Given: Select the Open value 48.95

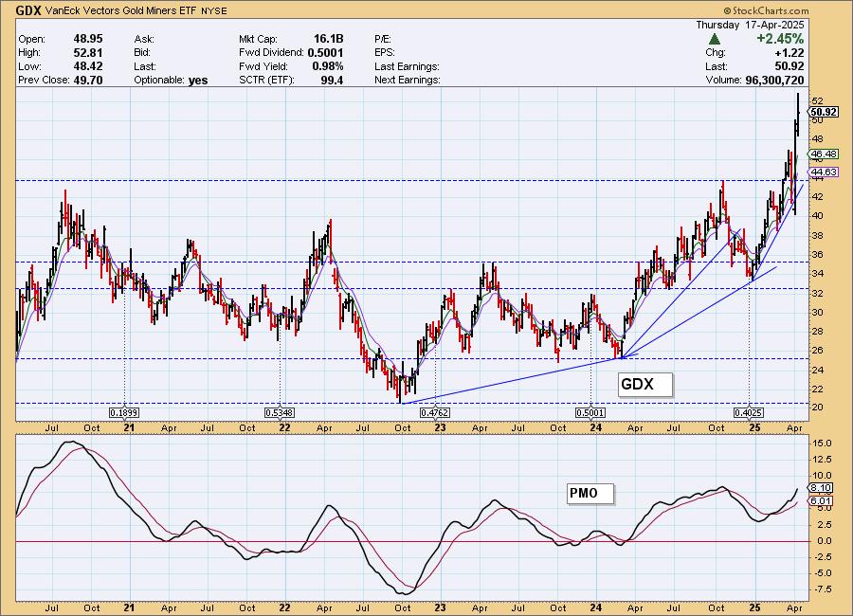Looking at the screenshot, I should tap(88, 39).
